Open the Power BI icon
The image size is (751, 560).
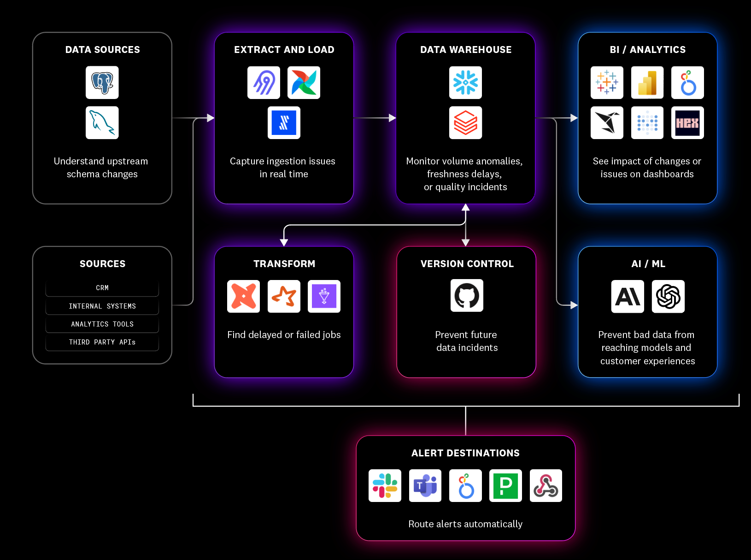[647, 82]
